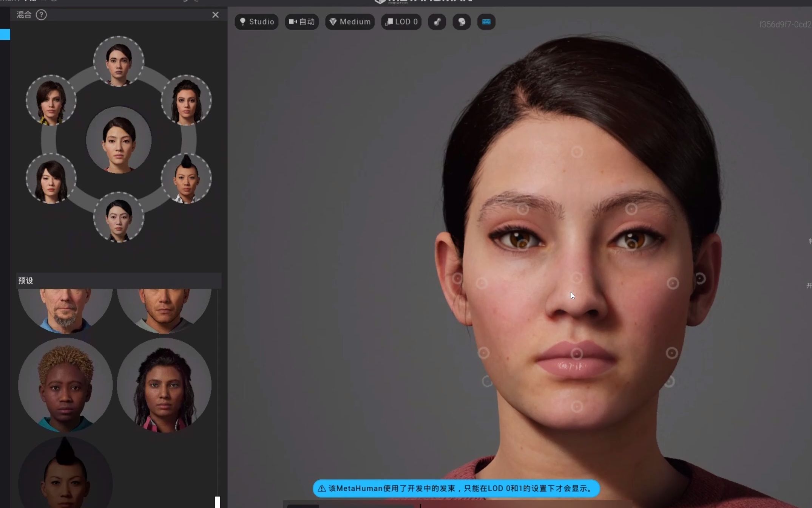Screen dimensions: 812x508
Task: Toggle the bone/skeleton display icon
Action: pyautogui.click(x=437, y=22)
